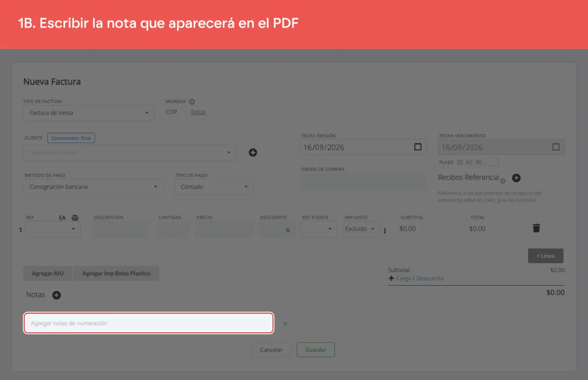Click the Recibos Referencia info icon

coord(503,181)
